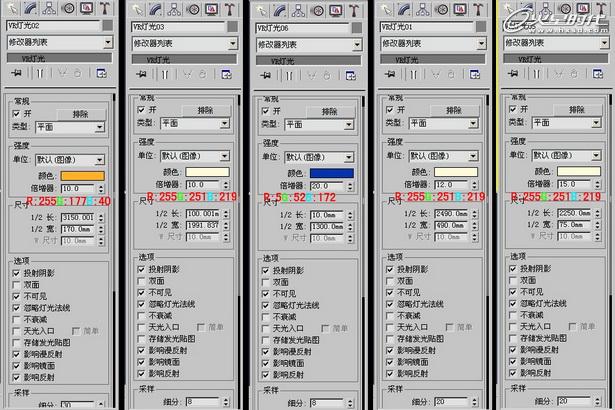The image size is (615, 410).
Task: Enable 双面 checkbox in VR灯光03 panel
Action: (141, 281)
